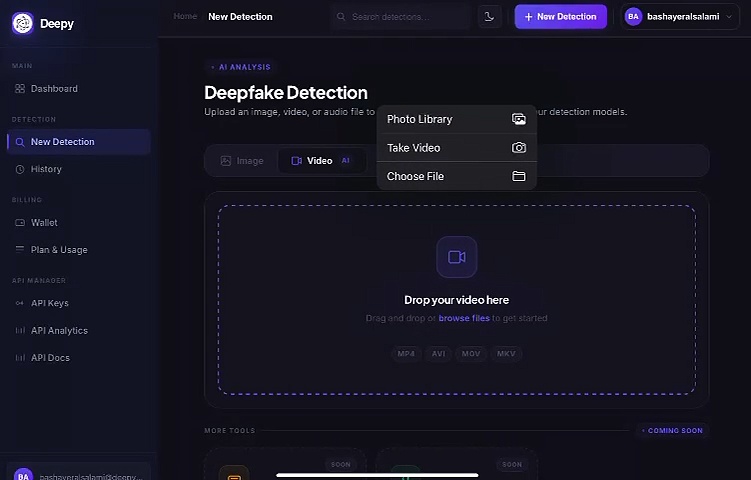Click the second SOON badge card
This screenshot has width=751, height=480.
512,464
